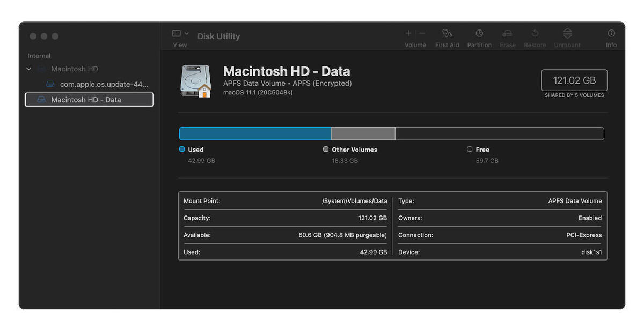Click the Mount Point: label
This screenshot has height=327, width=644.
point(202,201)
